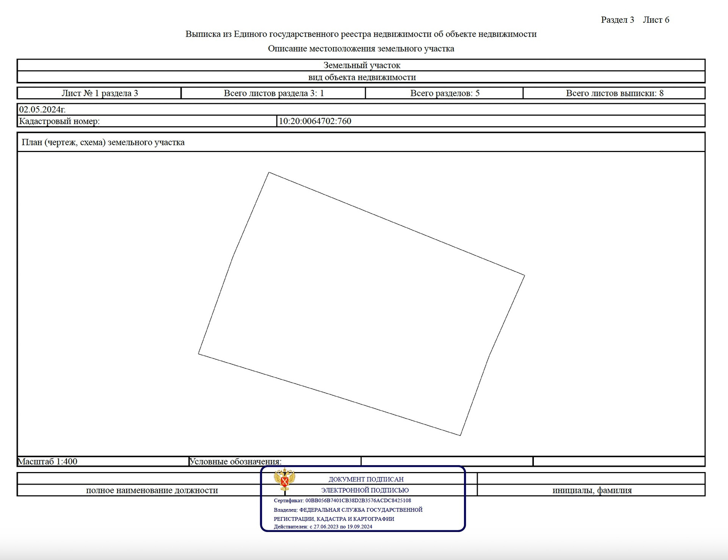Click the 'Всего разделов: 5' cell

444,93
